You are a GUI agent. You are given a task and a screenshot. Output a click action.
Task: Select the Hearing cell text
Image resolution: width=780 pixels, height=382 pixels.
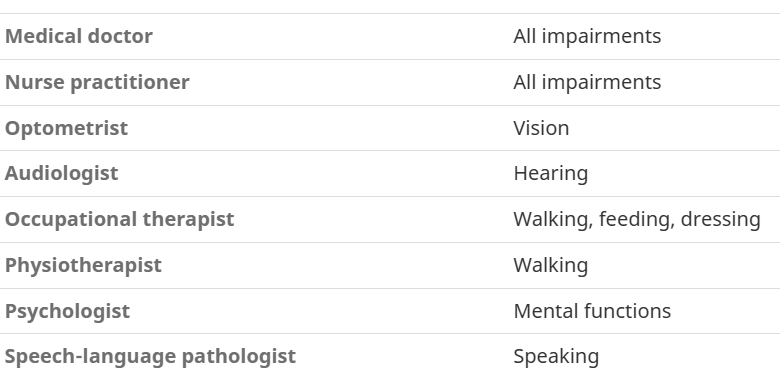(x=551, y=174)
